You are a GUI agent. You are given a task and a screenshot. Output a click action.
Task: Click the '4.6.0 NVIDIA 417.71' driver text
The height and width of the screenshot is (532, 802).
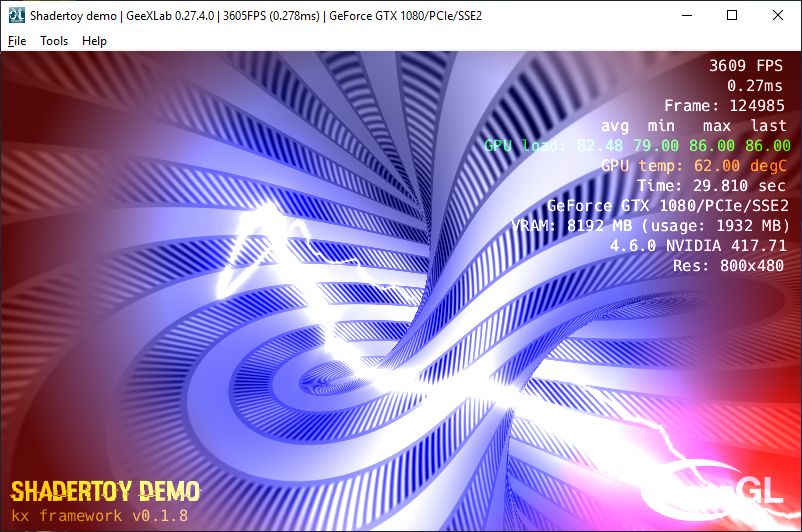point(698,246)
